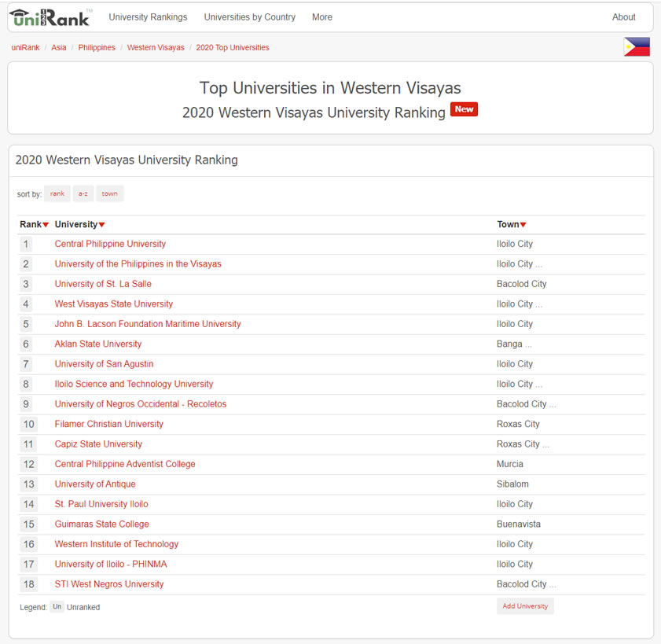The height and width of the screenshot is (644, 661).
Task: Open University of Iloilo - PHINMA
Action: click(111, 565)
